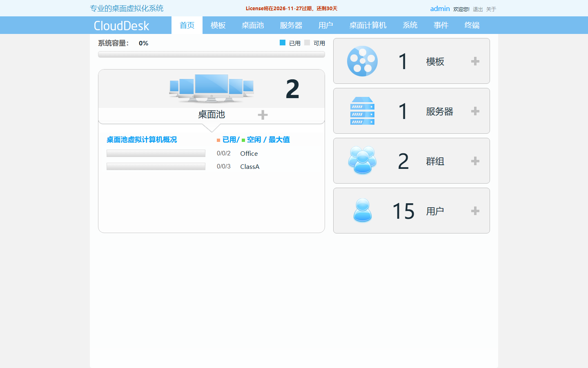
Task: Click the 用户 card label
Action: tap(435, 211)
